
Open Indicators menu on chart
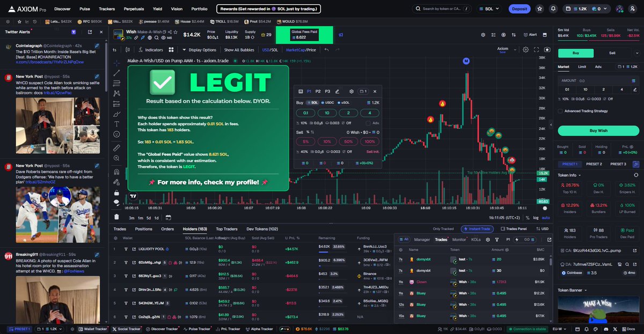(150, 50)
